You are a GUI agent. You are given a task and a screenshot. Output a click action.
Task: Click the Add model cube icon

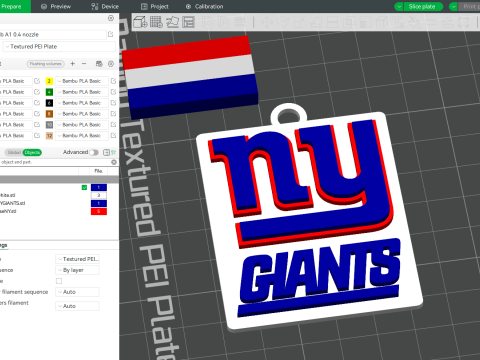[140, 22]
